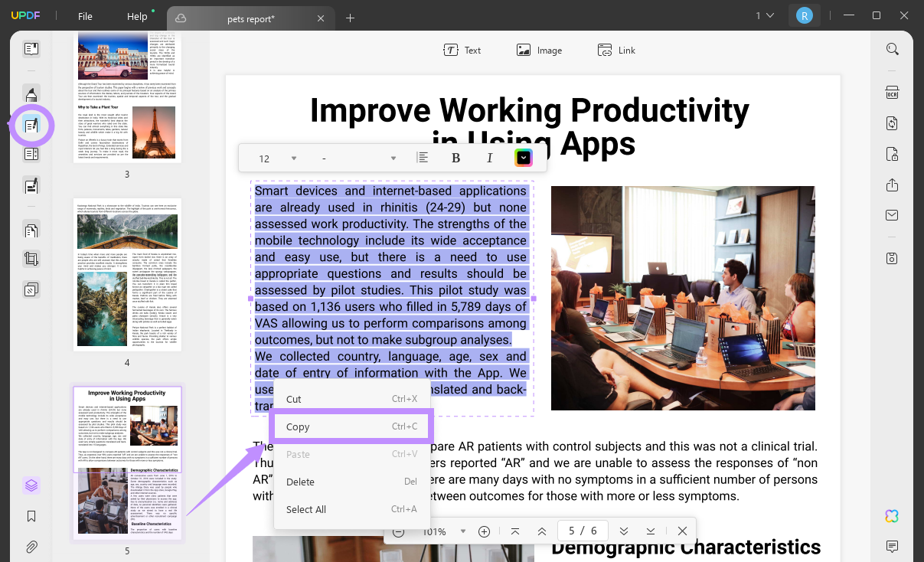Open the text color swatch
The height and width of the screenshot is (562, 924).
tap(524, 158)
